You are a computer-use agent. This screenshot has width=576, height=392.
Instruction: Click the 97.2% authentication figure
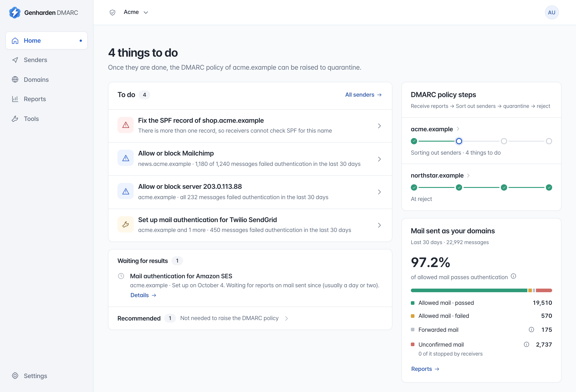pyautogui.click(x=430, y=262)
